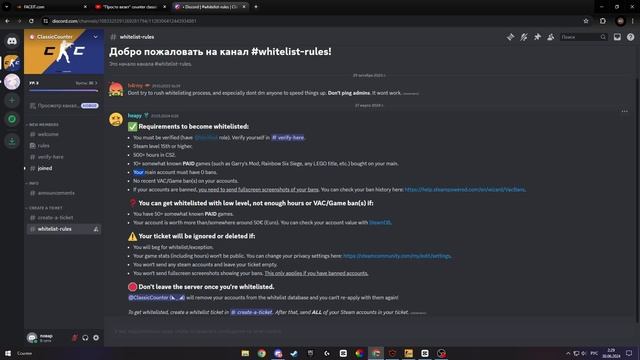Collapse the INFO channel category
This screenshot has height=360, width=640.
(x=33, y=183)
